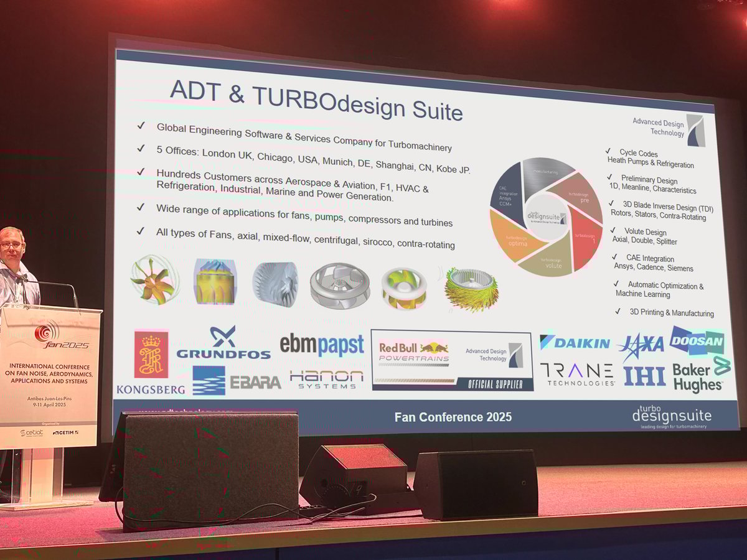Image resolution: width=747 pixels, height=560 pixels.
Task: Click the 'CAE Integration' list heading
Action: tap(649, 258)
